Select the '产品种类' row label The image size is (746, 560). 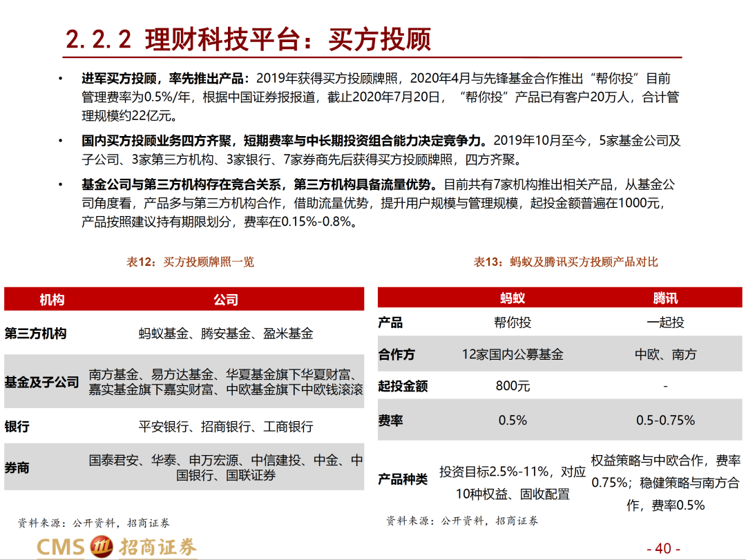(x=403, y=479)
